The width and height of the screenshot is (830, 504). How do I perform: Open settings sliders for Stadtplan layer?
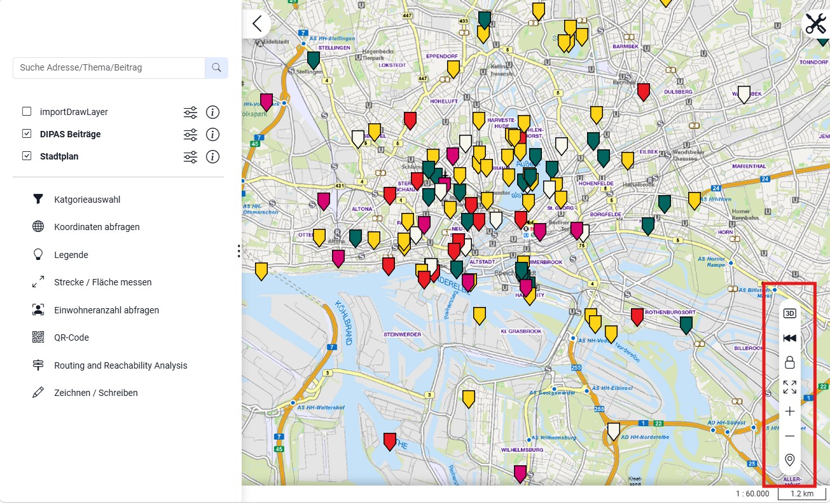click(190, 157)
